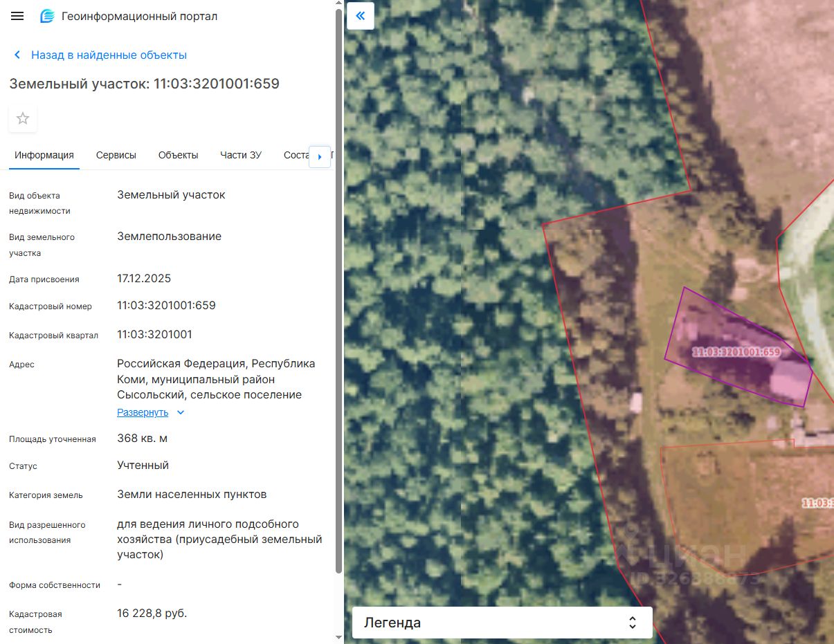Go back to found objects list
Image resolution: width=834 pixels, height=644 pixels.
pyautogui.click(x=109, y=55)
